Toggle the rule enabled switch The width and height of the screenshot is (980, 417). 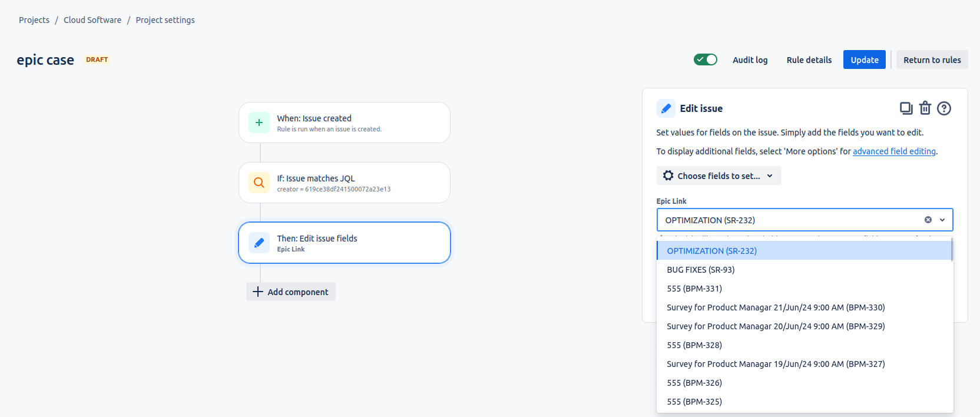[x=705, y=59]
